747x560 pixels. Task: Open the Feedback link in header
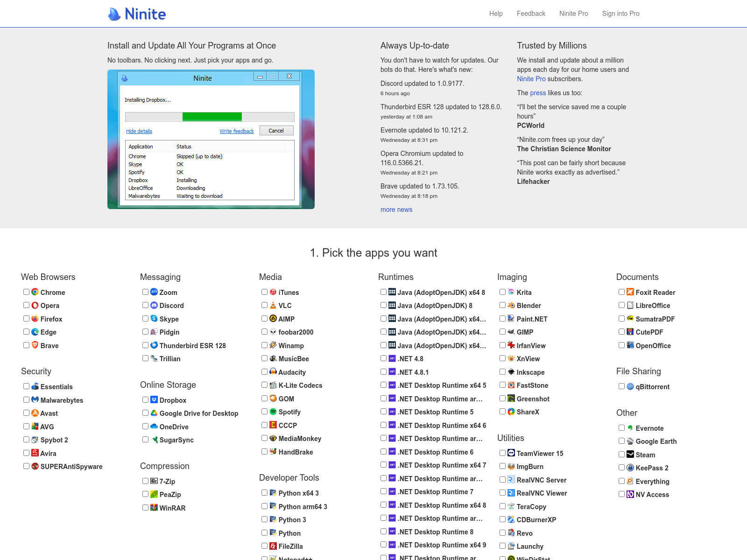click(531, 14)
